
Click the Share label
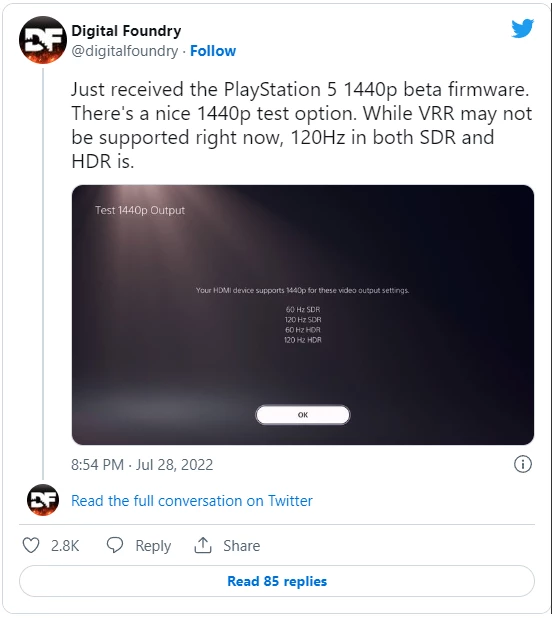(242, 546)
